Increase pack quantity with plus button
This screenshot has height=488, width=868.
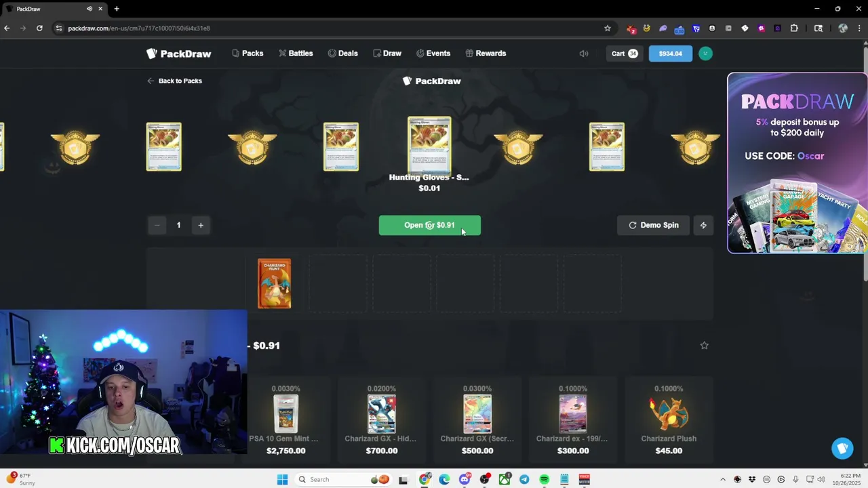[201, 225]
